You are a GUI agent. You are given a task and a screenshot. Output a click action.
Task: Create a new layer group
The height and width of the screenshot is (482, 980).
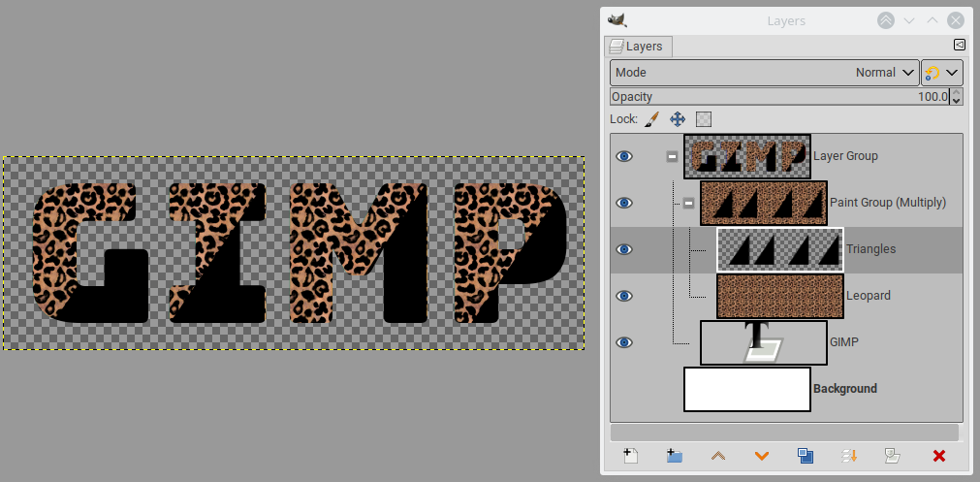[x=674, y=456]
